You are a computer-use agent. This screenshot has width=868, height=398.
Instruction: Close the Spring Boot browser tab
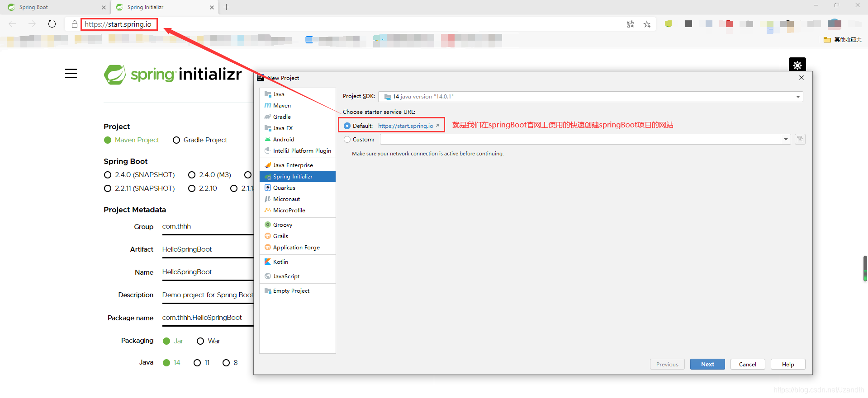[x=104, y=7]
